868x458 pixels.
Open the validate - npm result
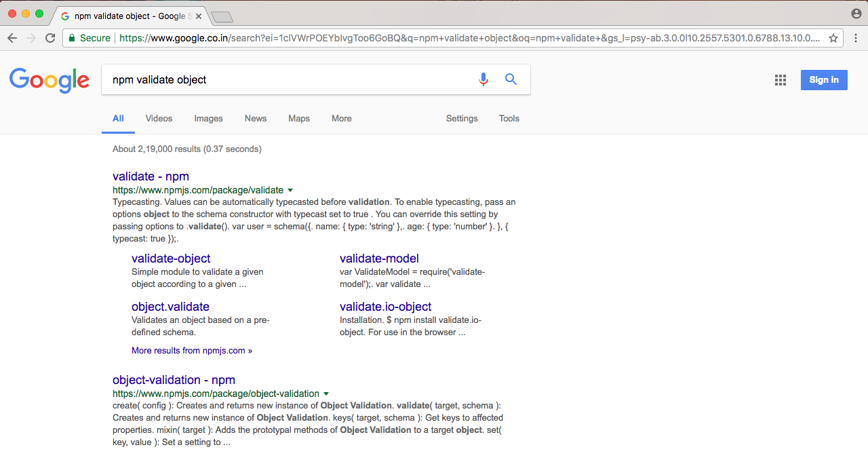151,177
